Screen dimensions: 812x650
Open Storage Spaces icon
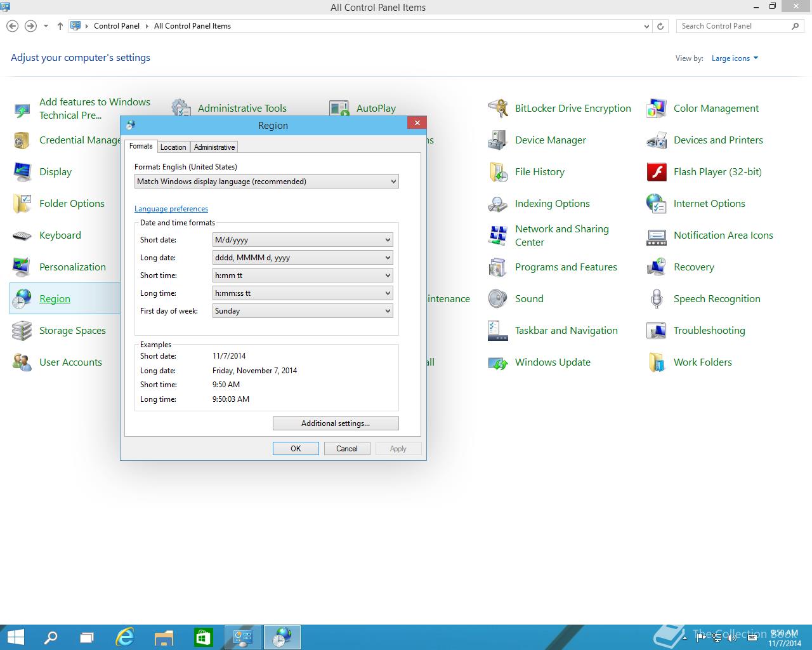pyautogui.click(x=22, y=331)
